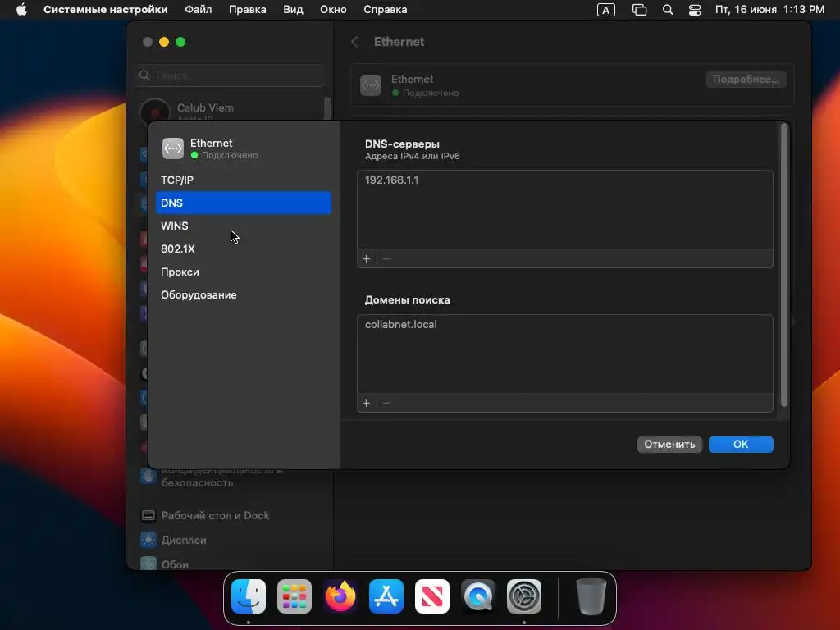
Task: Open the Вид menu
Action: [293, 10]
